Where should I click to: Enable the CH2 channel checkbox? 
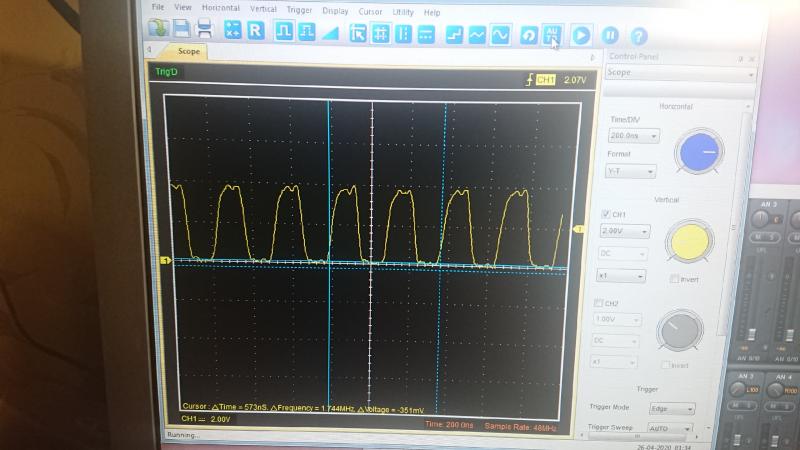pos(599,303)
